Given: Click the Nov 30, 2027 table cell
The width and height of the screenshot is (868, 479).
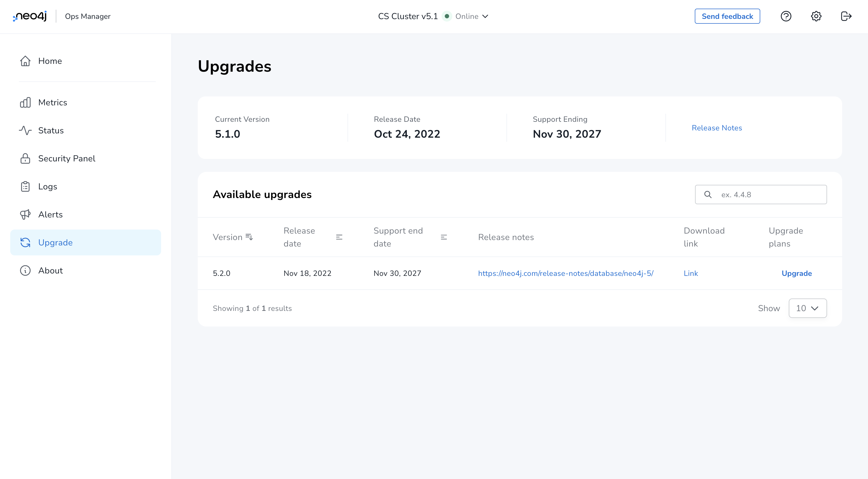Looking at the screenshot, I should click(397, 273).
